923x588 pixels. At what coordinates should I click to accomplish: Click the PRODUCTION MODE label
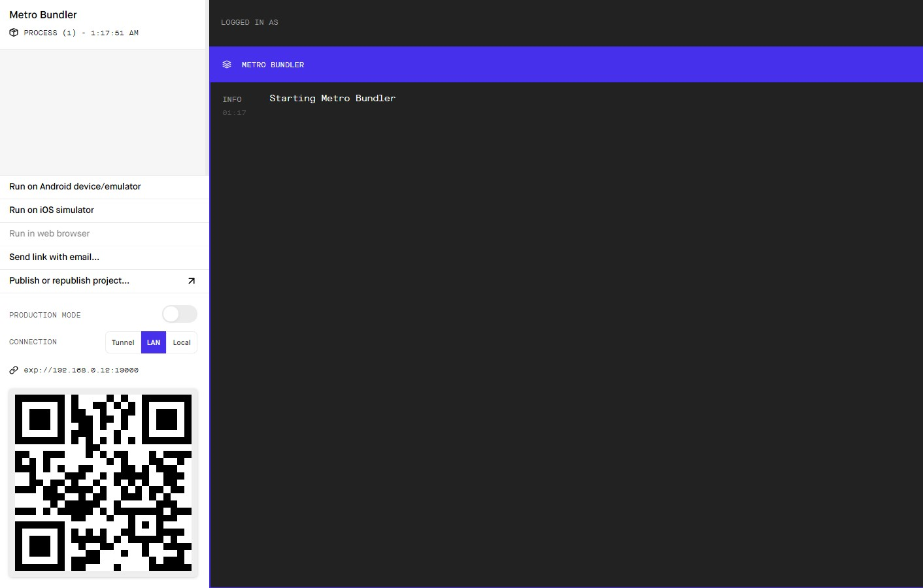point(45,315)
